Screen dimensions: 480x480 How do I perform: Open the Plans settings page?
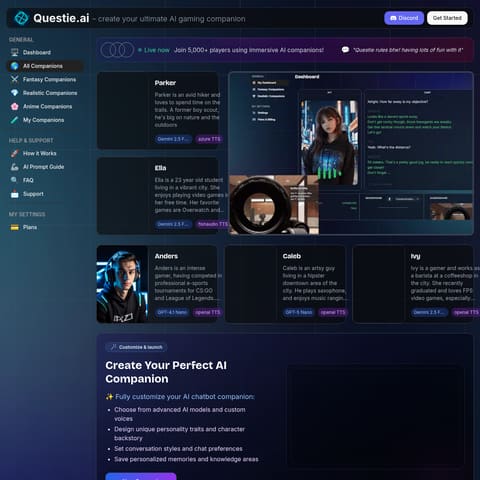[45, 227]
